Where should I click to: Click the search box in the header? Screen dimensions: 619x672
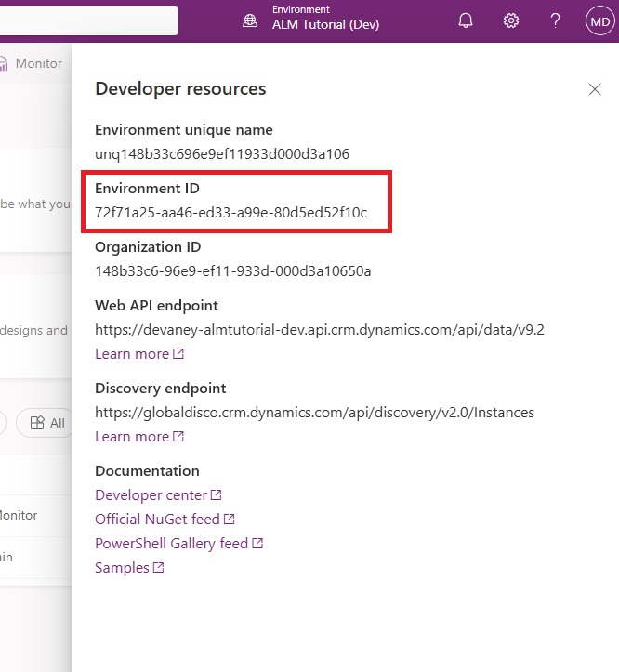coord(89,20)
